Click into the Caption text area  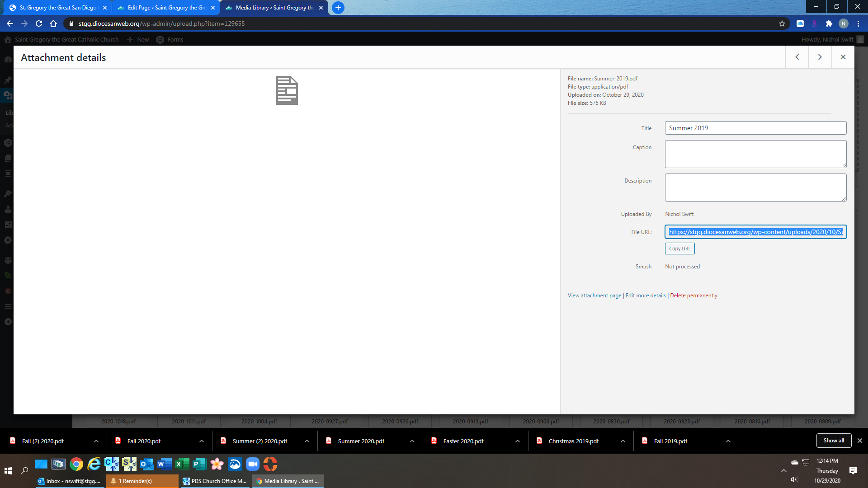click(755, 154)
